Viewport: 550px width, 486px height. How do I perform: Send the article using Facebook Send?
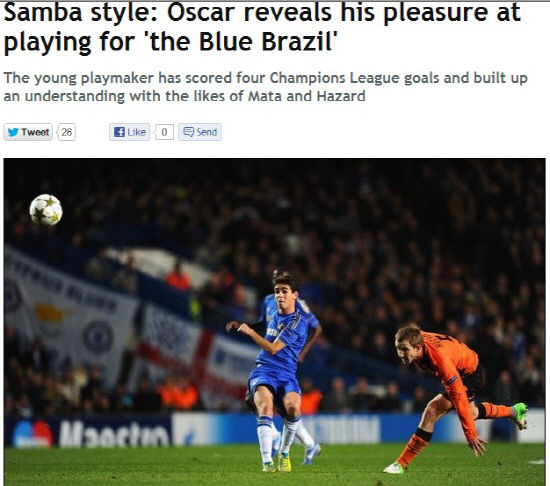pos(200,132)
